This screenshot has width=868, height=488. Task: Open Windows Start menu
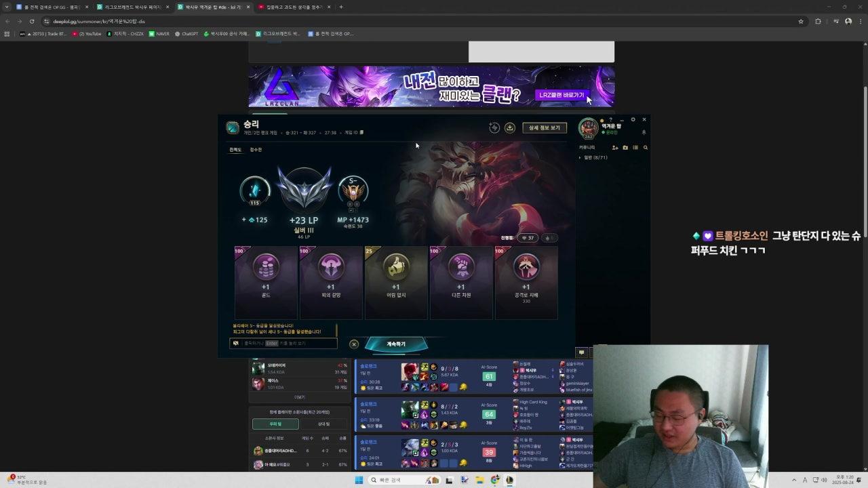tap(359, 480)
